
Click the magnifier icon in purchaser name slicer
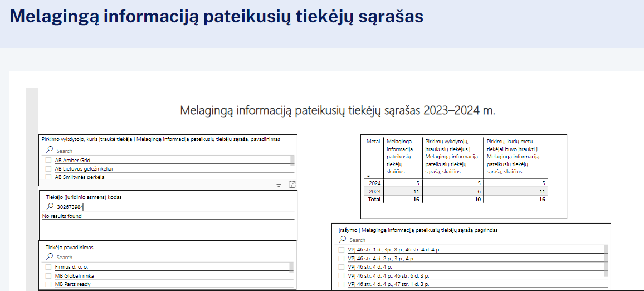(x=50, y=150)
